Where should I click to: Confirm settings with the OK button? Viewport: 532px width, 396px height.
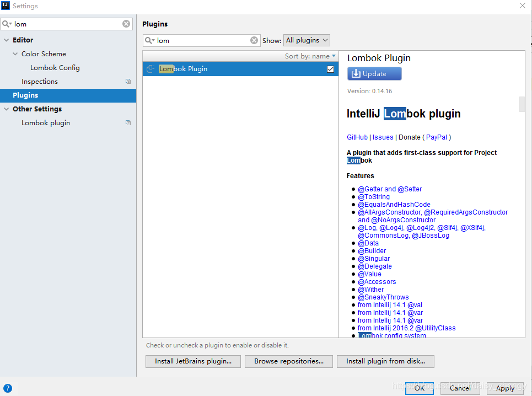[x=420, y=388]
